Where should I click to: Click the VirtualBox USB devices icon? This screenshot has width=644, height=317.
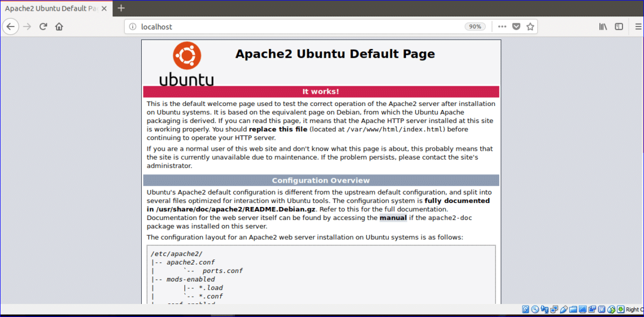tap(564, 309)
